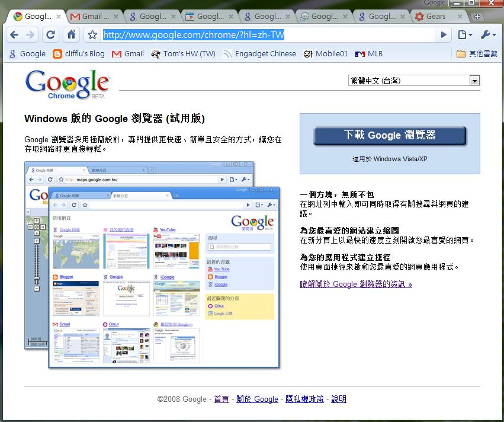Open the 隱私權政策 footer link
This screenshot has height=422, width=504.
305,399
